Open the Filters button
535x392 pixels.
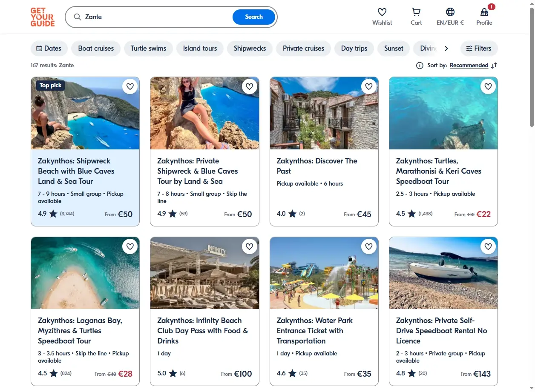[479, 49]
